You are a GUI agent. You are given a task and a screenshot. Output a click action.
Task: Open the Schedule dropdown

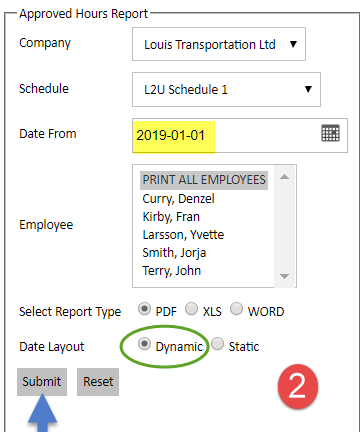[226, 89]
